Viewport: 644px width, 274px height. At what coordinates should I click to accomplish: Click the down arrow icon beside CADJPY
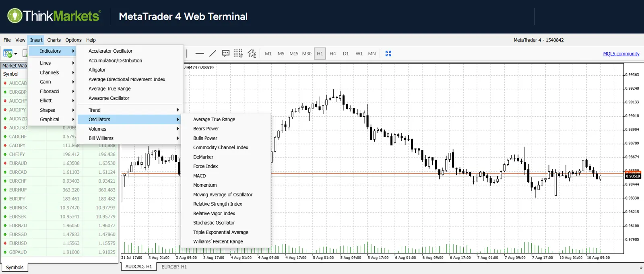(x=5, y=145)
